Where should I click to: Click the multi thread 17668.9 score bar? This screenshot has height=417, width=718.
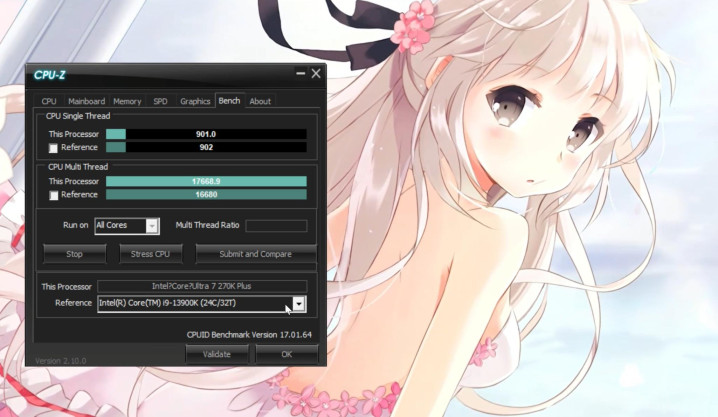coord(206,181)
